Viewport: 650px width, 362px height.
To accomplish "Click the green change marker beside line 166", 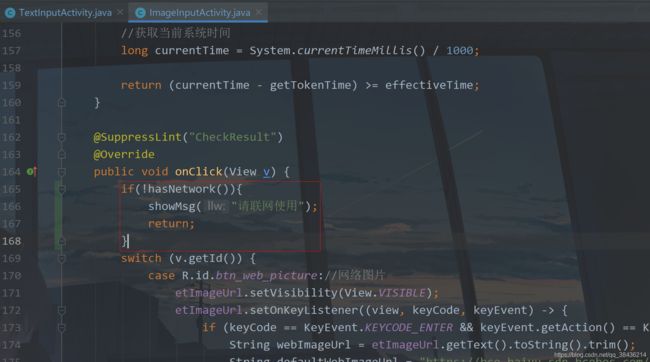I will click(58, 215).
